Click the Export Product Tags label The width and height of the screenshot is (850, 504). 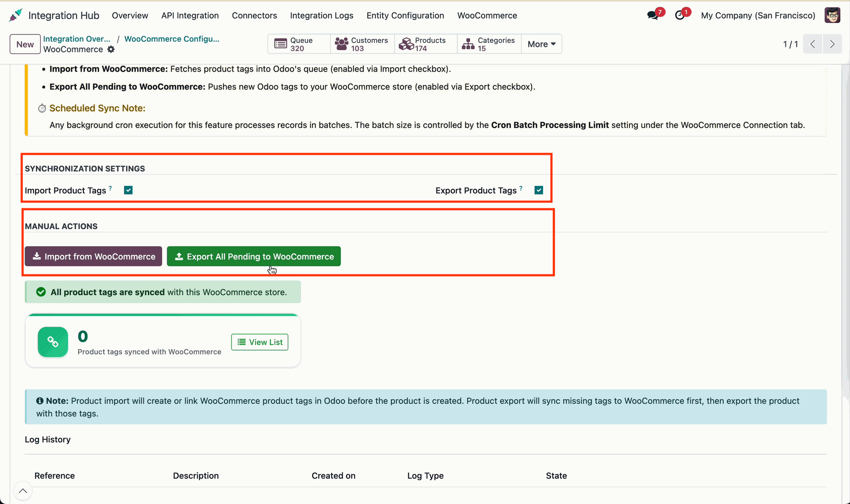(476, 191)
